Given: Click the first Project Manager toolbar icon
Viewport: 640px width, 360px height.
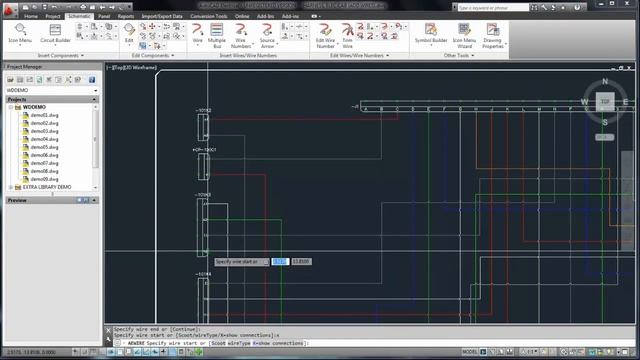Looking at the screenshot, I should 10,80.
